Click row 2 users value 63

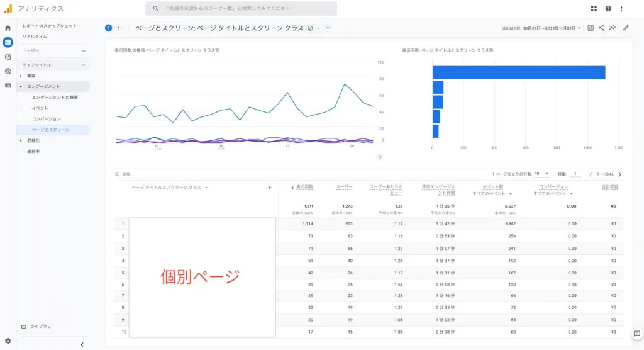(x=350, y=237)
